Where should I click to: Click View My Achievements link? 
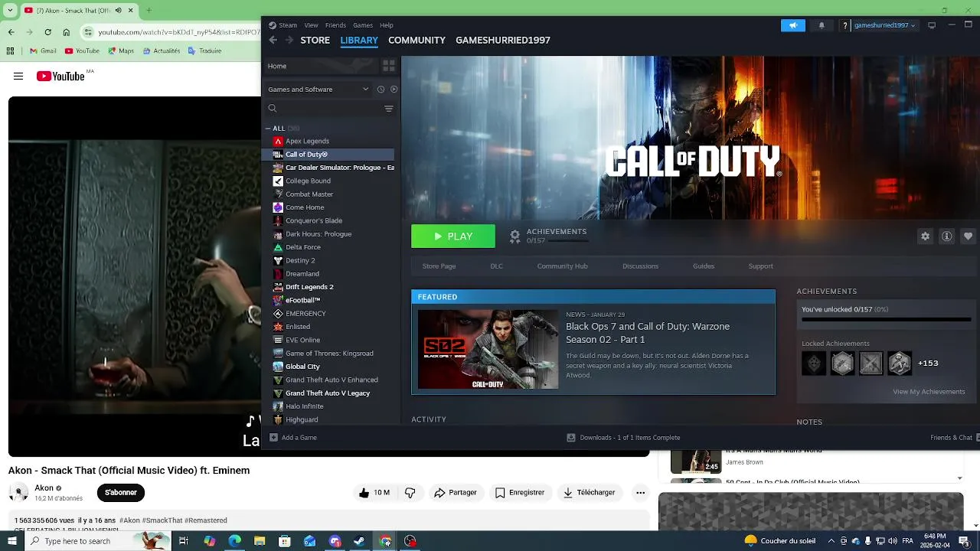(x=929, y=392)
